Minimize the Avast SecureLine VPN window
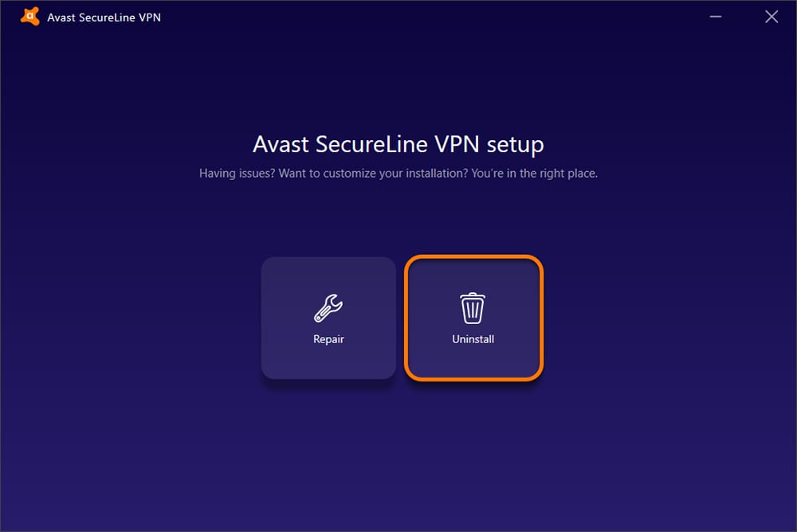This screenshot has width=797, height=532. 716,17
